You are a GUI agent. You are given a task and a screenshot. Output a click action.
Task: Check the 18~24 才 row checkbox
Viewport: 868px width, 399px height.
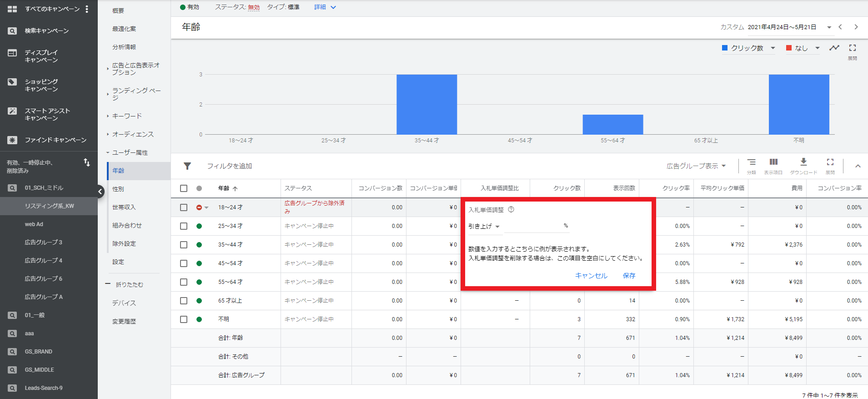(x=184, y=207)
